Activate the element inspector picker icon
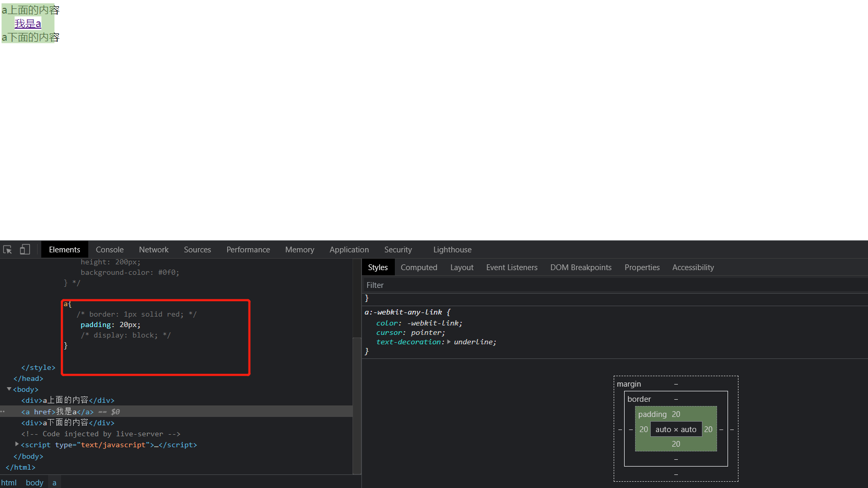The height and width of the screenshot is (488, 868). [x=7, y=250]
